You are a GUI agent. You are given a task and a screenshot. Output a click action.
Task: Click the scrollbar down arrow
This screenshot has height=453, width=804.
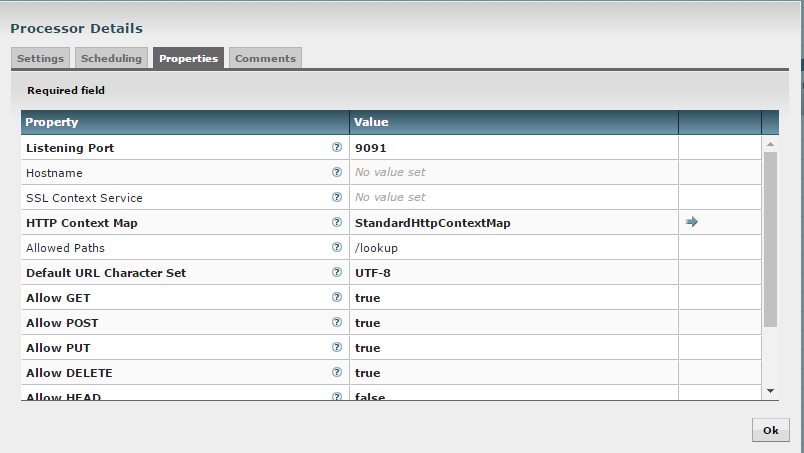[x=770, y=390]
